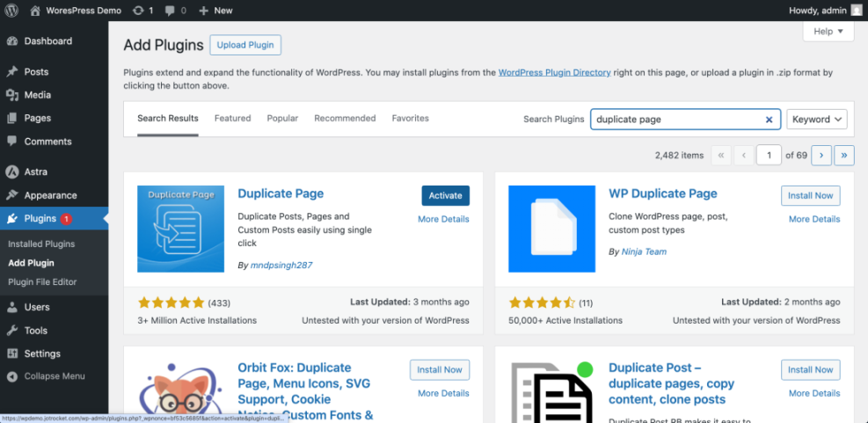The image size is (868, 423).
Task: Open the WP Duplicate Page plugin title
Action: coord(662,193)
